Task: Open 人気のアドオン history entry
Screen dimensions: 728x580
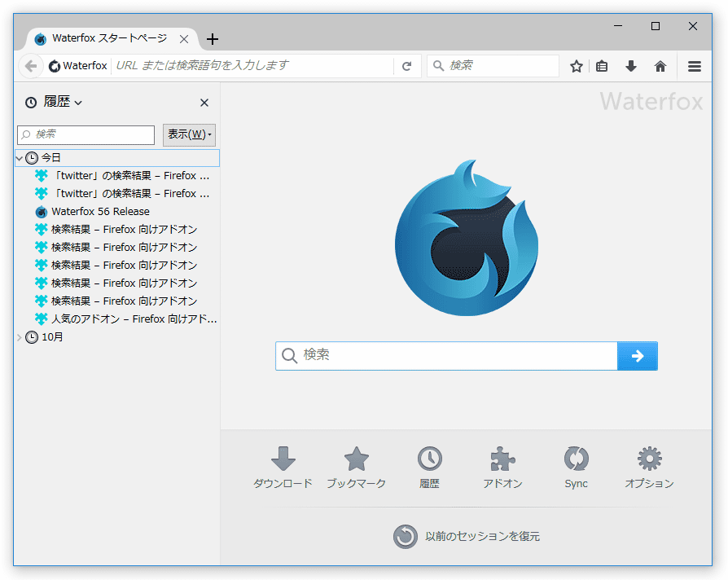Action: [x=126, y=319]
